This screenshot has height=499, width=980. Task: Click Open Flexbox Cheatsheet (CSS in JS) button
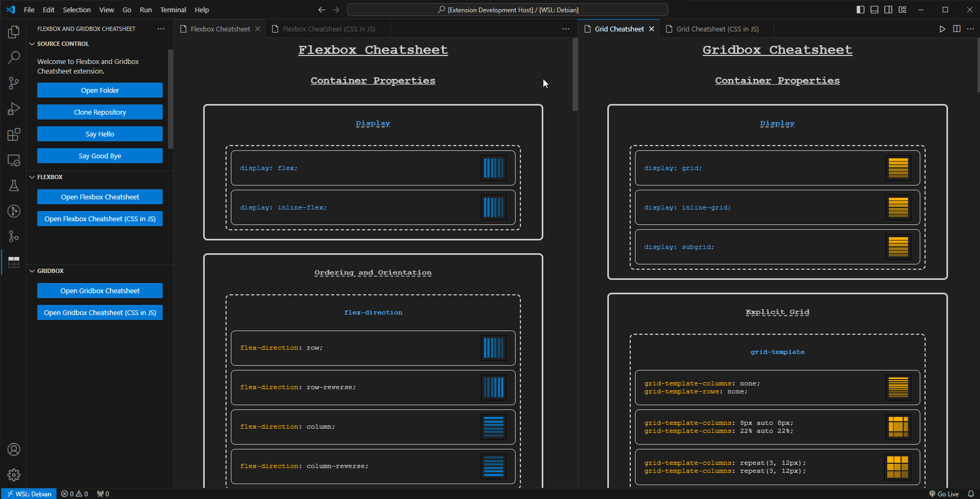[x=100, y=219]
